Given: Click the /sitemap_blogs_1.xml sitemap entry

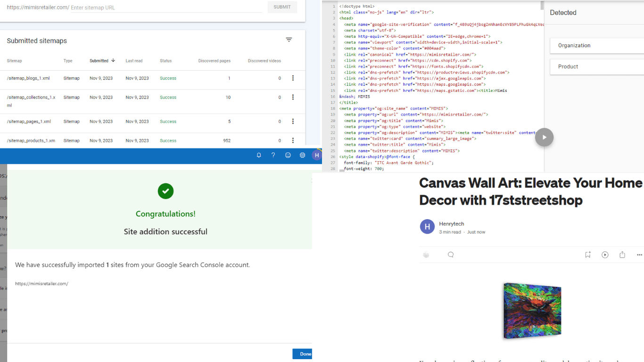Looking at the screenshot, I should point(28,78).
